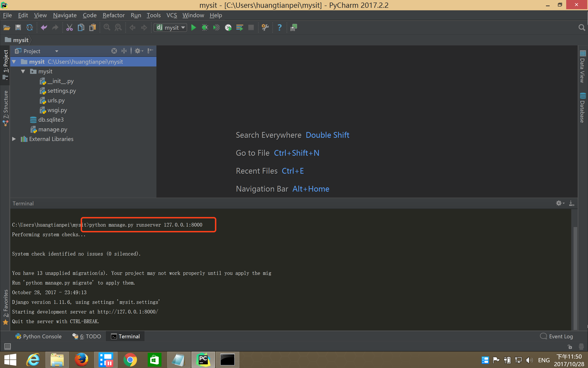Hide the Terminal panel with the hide icon
Image resolution: width=588 pixels, height=368 pixels.
point(572,203)
